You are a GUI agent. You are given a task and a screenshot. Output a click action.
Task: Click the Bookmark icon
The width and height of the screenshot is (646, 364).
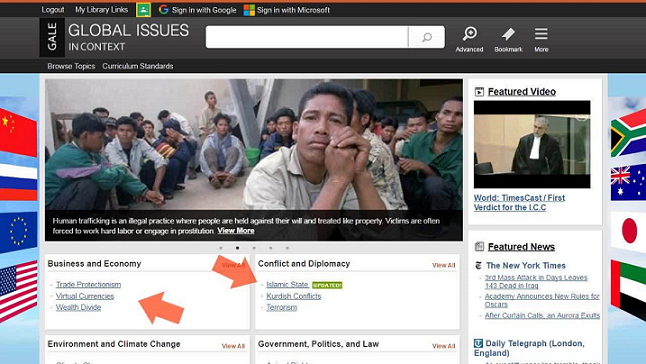508,34
